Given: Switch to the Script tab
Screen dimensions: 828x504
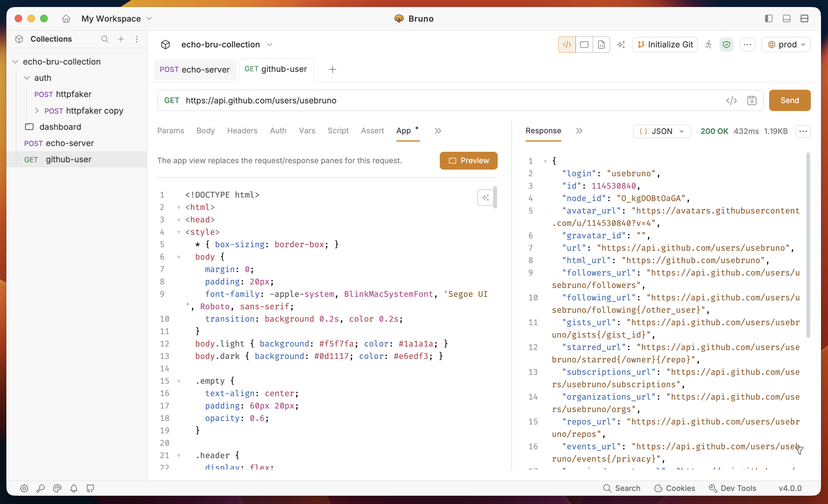Looking at the screenshot, I should [x=338, y=131].
